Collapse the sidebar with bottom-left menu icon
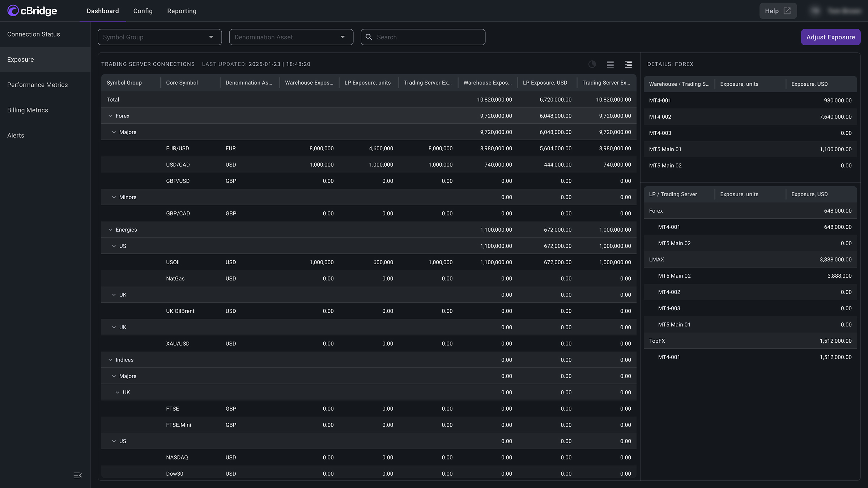 pos(77,475)
